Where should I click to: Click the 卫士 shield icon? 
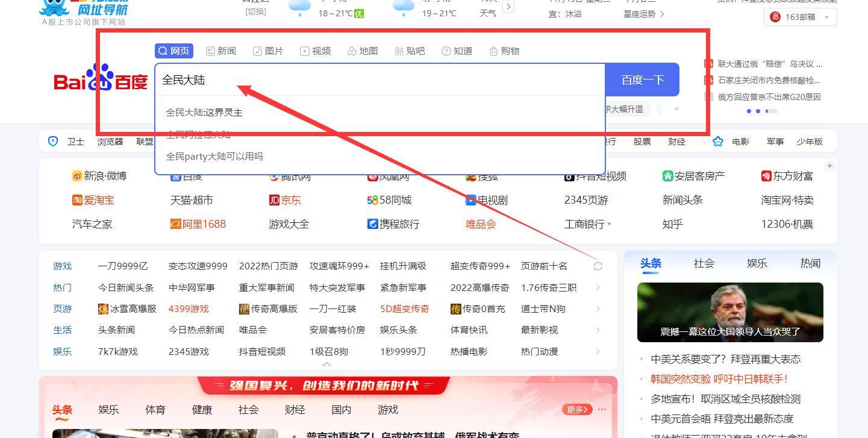[53, 141]
